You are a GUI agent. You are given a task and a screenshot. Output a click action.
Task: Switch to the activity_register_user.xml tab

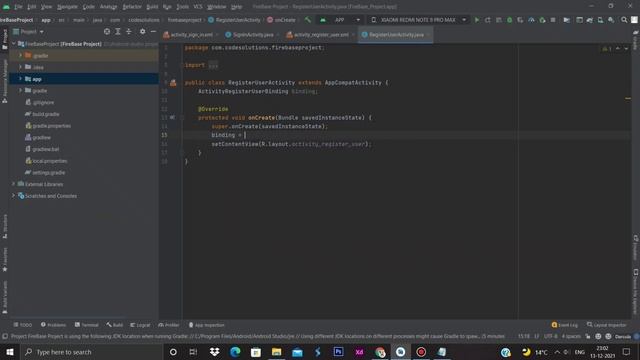tap(320, 35)
